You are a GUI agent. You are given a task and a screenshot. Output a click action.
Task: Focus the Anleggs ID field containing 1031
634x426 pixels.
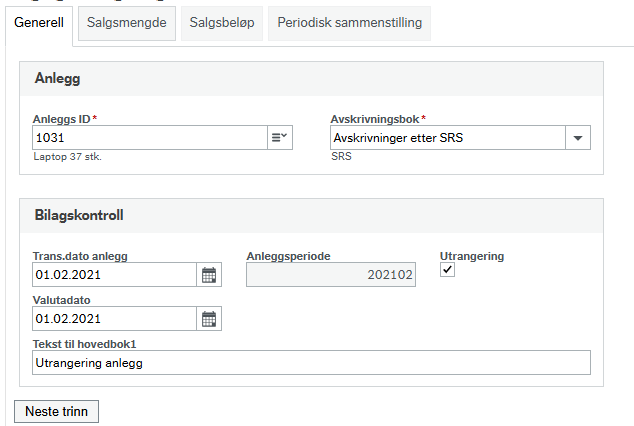(150, 137)
